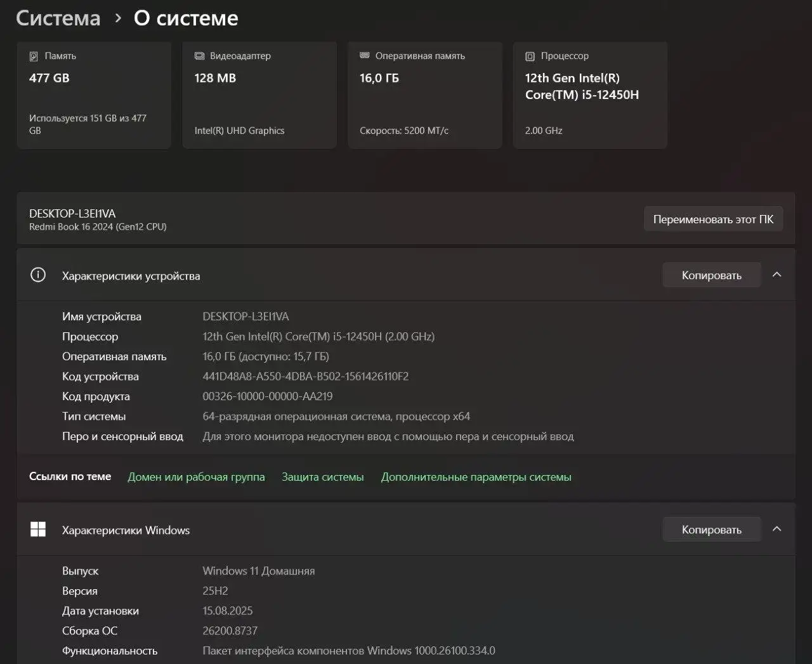This screenshot has height=664, width=812.
Task: Select OS build 26200.8737
Action: tap(230, 631)
